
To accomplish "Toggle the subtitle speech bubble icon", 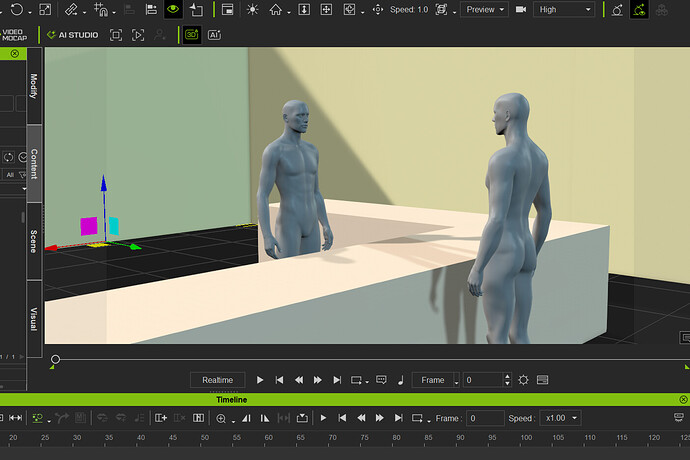I will [x=381, y=380].
